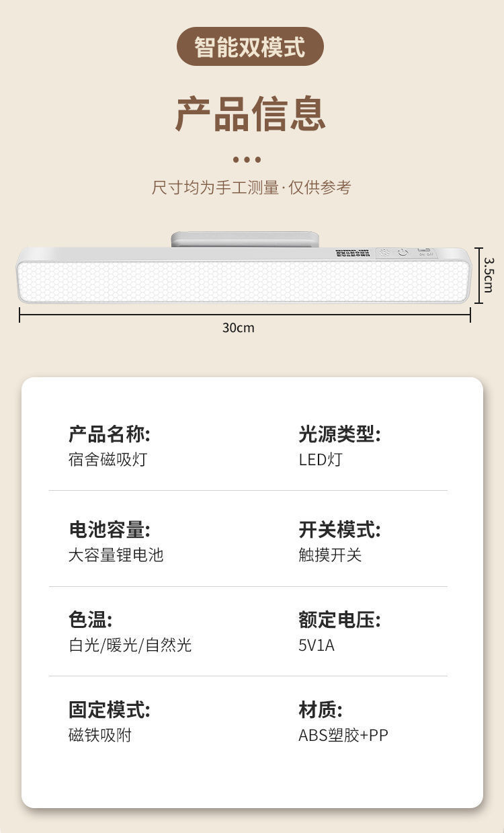This screenshot has width=504, height=833.
Task: Click the 5V1A rated voltage value
Action: click(x=317, y=645)
